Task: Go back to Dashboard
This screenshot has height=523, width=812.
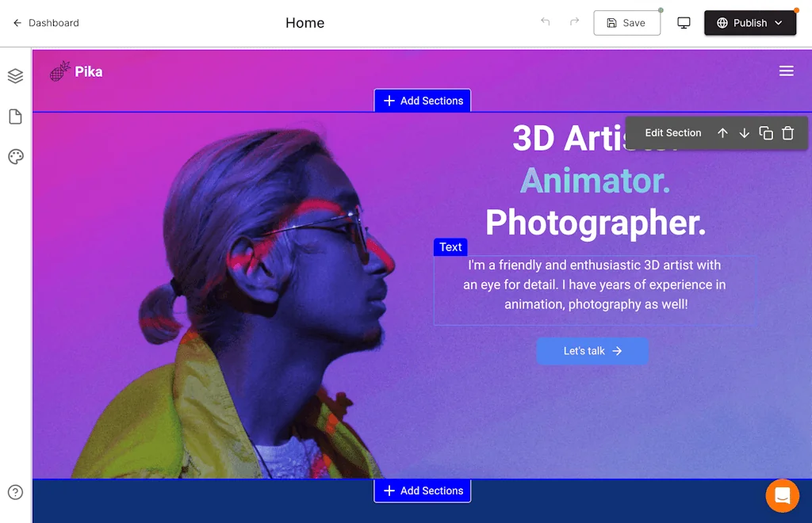Action: coord(46,23)
